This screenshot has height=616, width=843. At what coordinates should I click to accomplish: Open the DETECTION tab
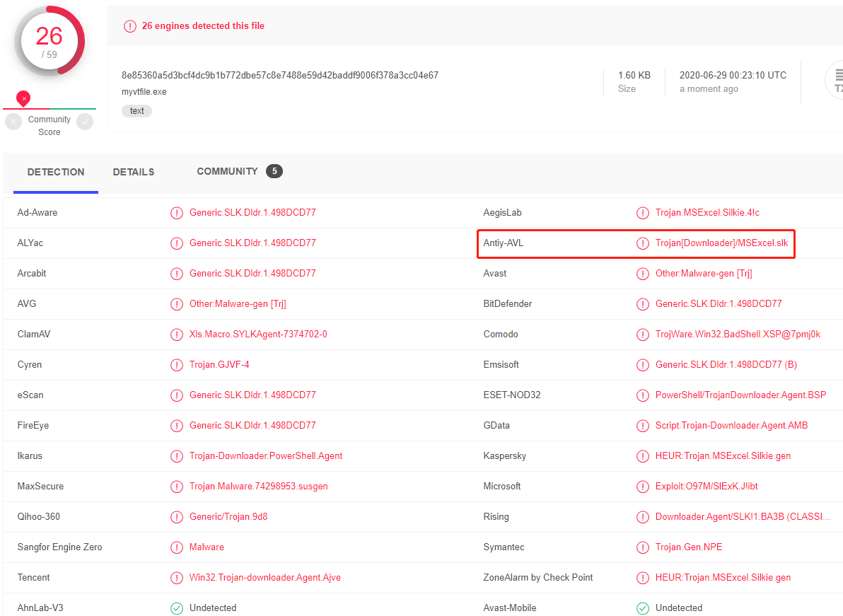pos(56,172)
